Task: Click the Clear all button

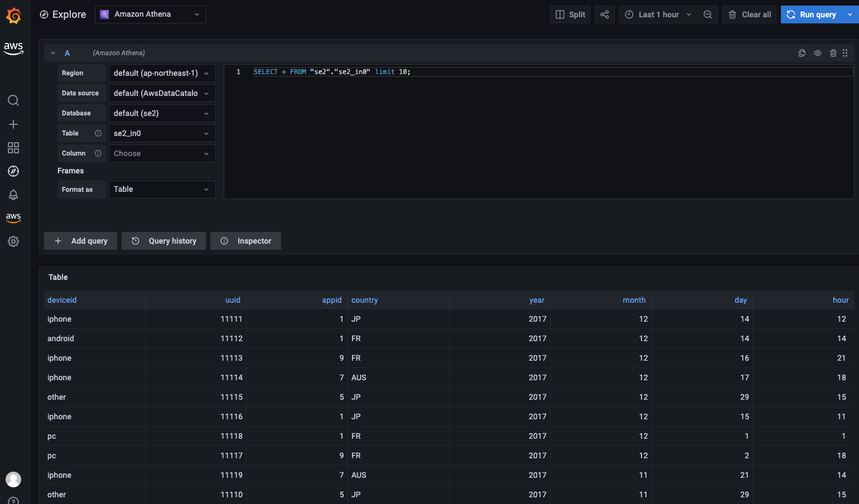Action: click(x=749, y=14)
